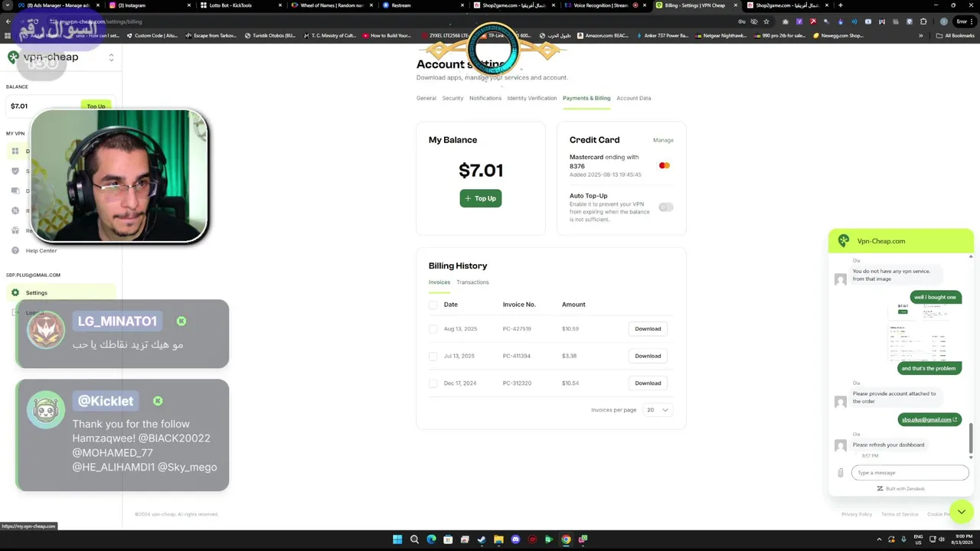Click the Vpn-Cheap.com chat header logo

(844, 241)
